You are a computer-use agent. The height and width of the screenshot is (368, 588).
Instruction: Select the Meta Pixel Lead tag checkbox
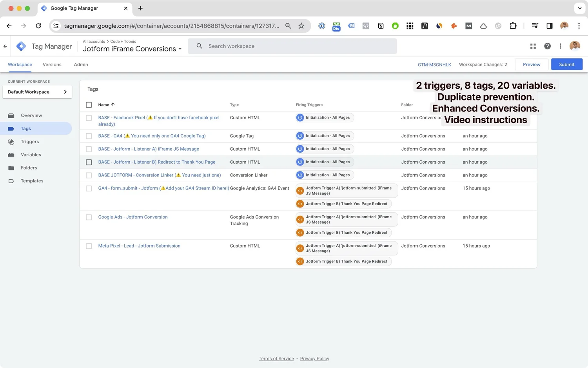pos(89,246)
